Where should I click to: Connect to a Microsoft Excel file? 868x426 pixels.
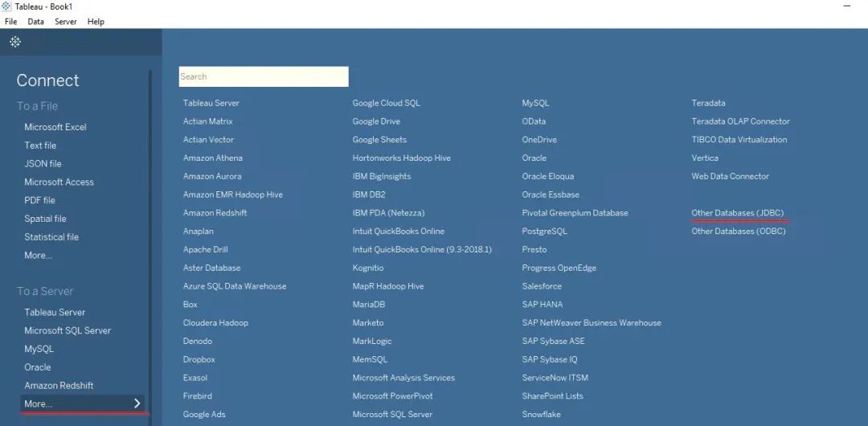pyautogui.click(x=55, y=127)
